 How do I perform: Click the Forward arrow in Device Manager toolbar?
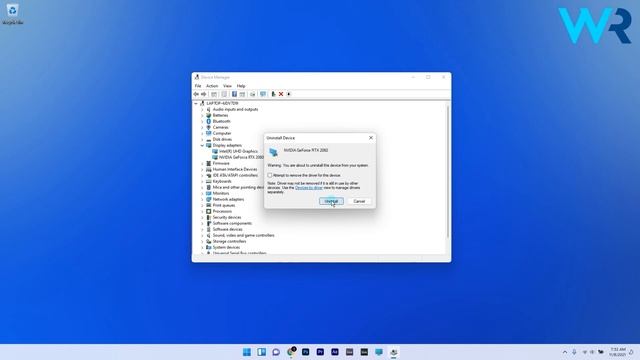point(204,94)
